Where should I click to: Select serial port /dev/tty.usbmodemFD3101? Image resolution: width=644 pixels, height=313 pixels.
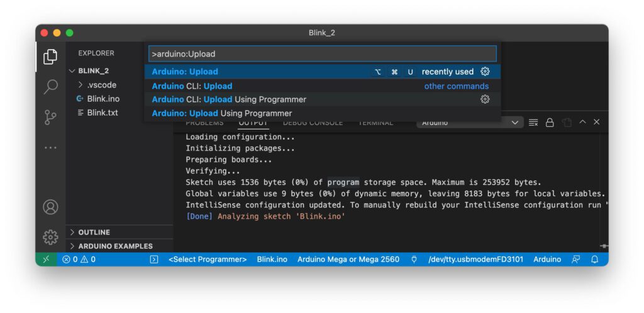pos(475,259)
